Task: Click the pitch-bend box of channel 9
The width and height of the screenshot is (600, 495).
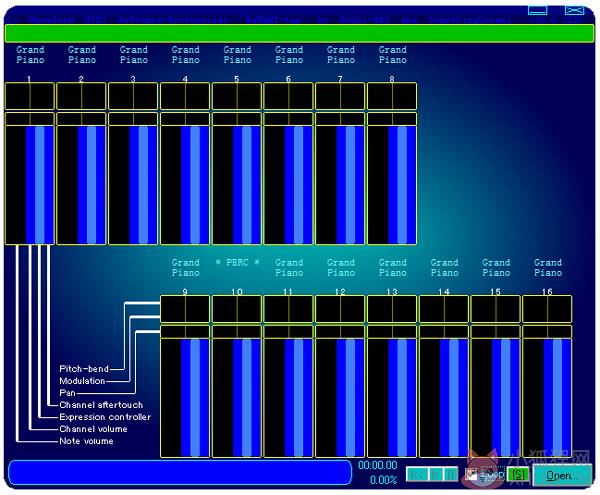Action: click(x=185, y=309)
